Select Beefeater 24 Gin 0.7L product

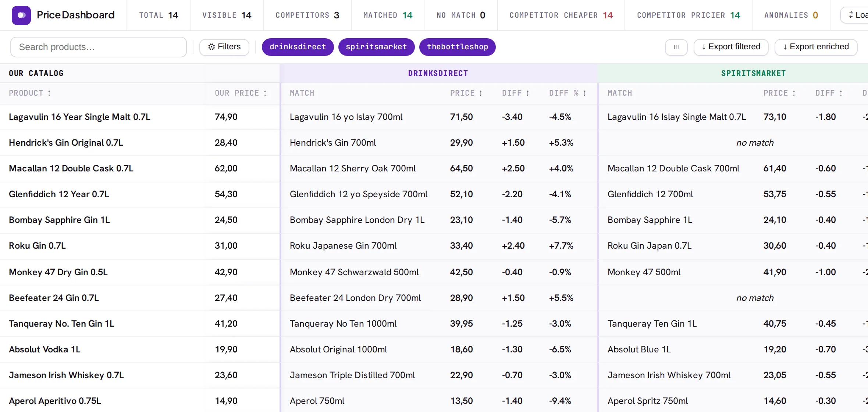coord(54,298)
